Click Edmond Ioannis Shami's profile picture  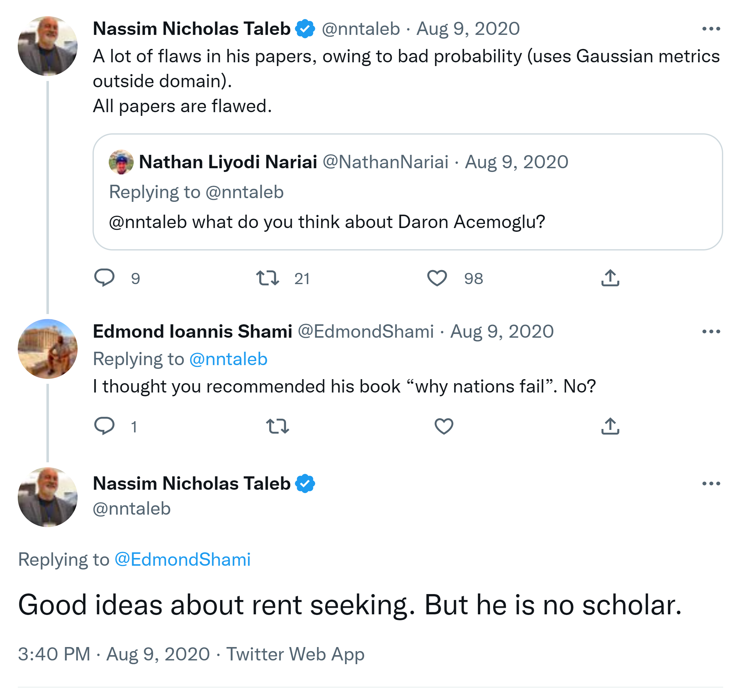point(48,349)
